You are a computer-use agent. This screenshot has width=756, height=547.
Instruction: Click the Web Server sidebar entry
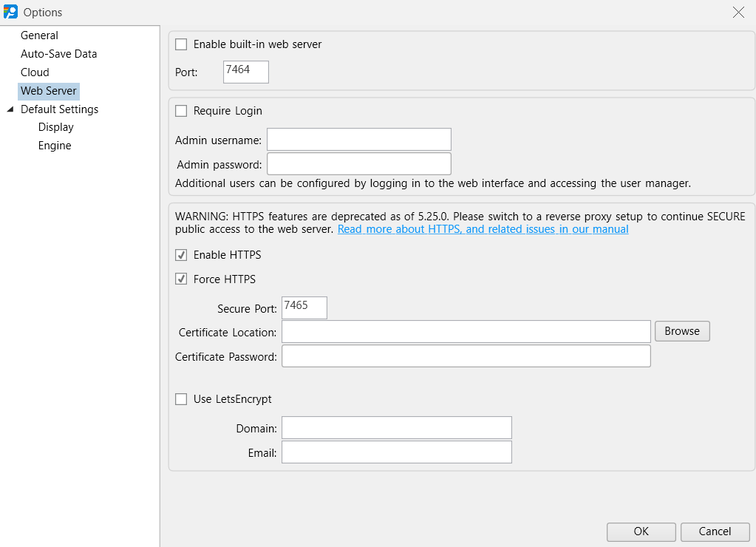click(48, 90)
